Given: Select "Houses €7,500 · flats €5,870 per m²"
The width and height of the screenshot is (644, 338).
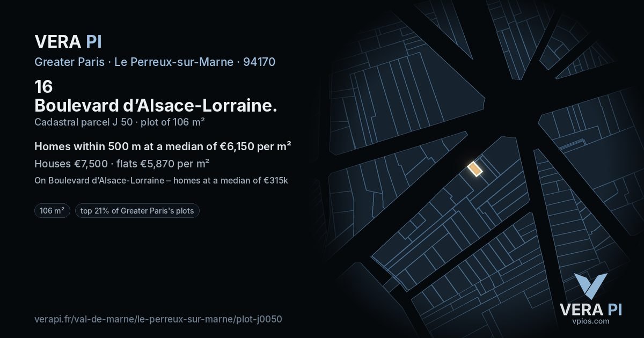Looking at the screenshot, I should click(122, 164).
